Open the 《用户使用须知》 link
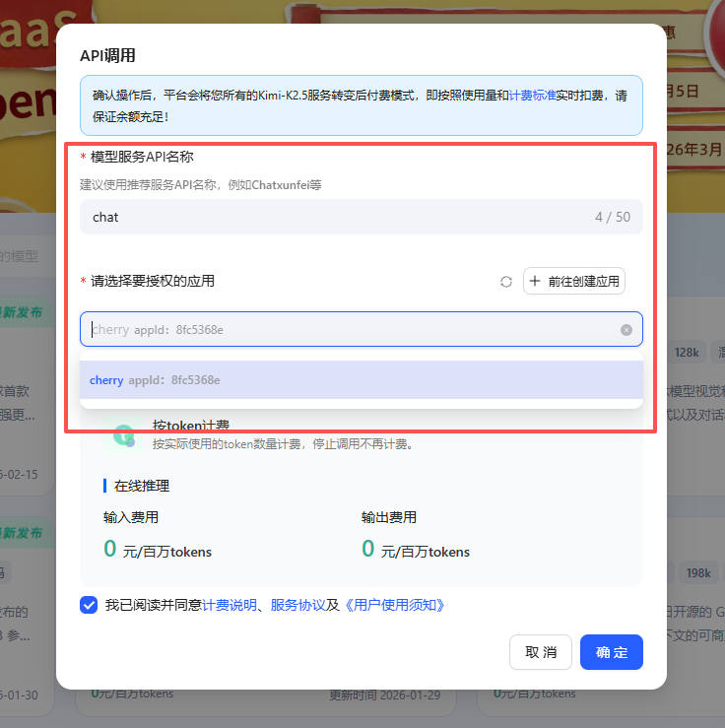Screen dimensions: 725x728 coord(394,605)
